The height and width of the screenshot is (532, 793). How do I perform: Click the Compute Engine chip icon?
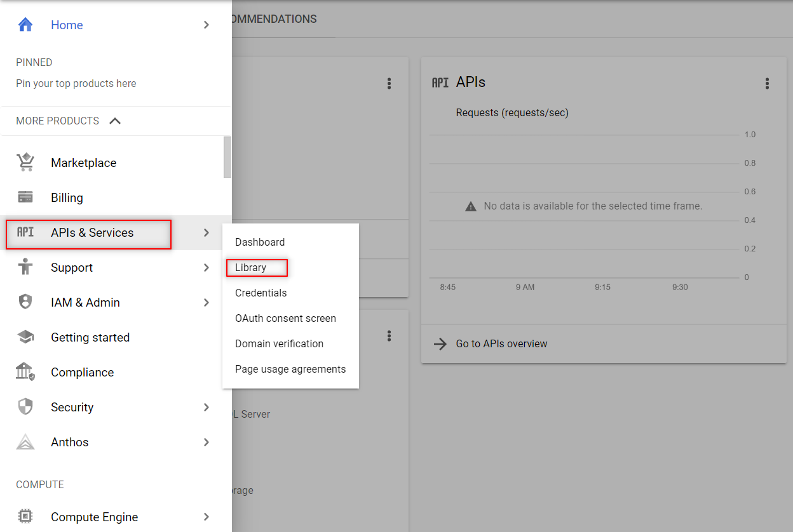25,517
